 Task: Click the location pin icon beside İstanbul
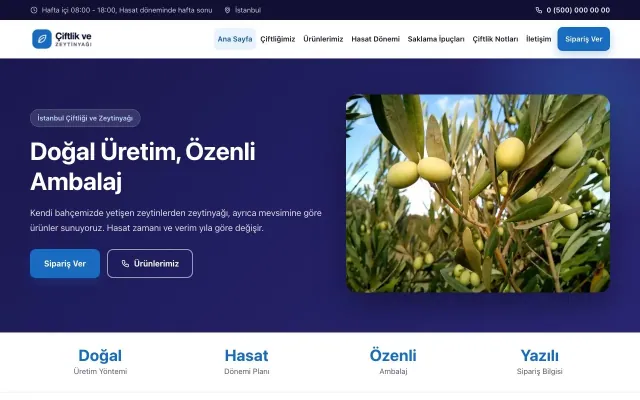pyautogui.click(x=227, y=10)
